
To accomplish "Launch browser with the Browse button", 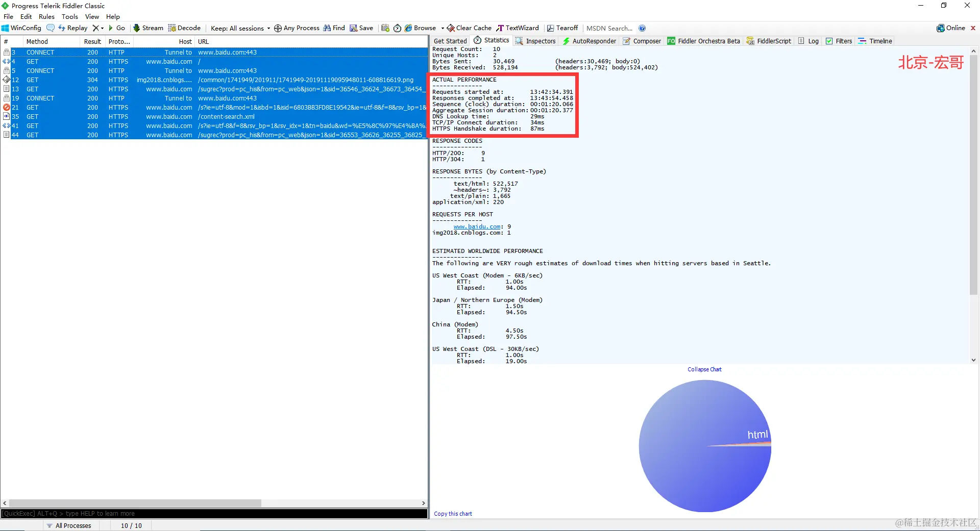I will (x=421, y=28).
